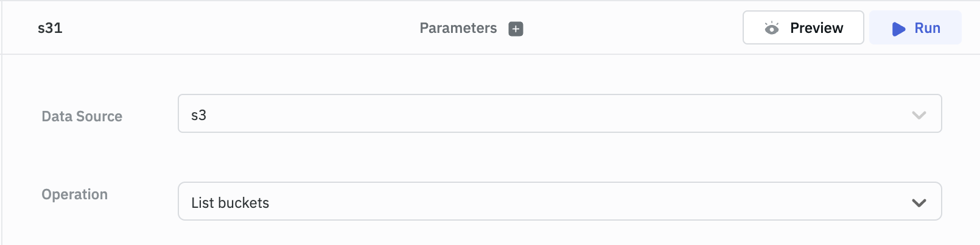Click the Parameters label

coord(458,28)
